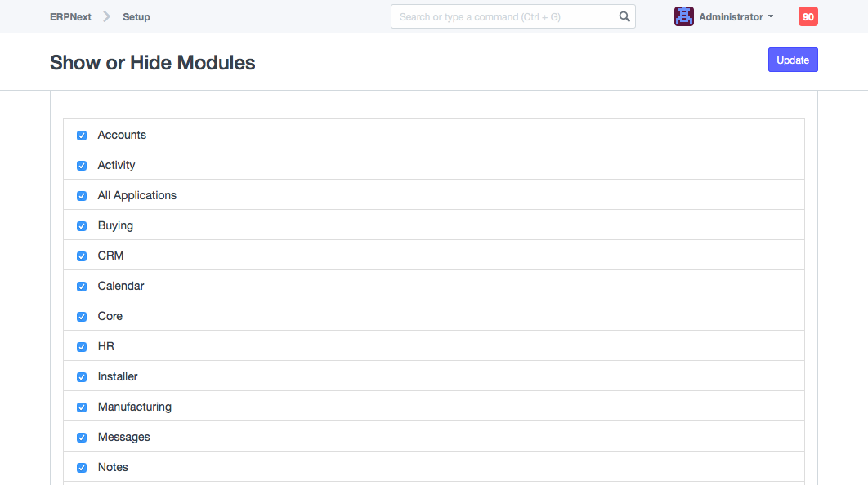Viewport: 868px width, 485px height.
Task: Click the Update button
Action: (x=792, y=60)
